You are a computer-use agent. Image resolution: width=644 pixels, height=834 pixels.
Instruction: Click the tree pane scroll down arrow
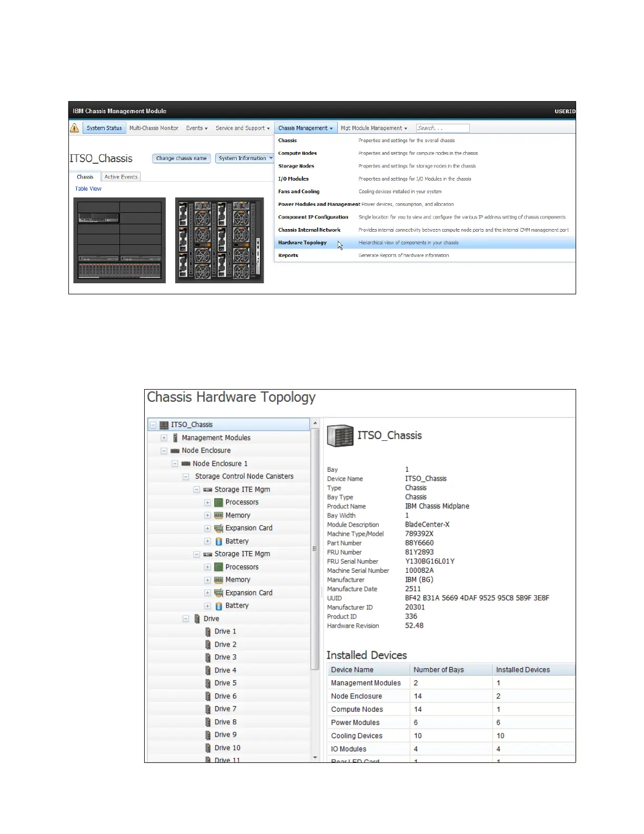coord(315,758)
